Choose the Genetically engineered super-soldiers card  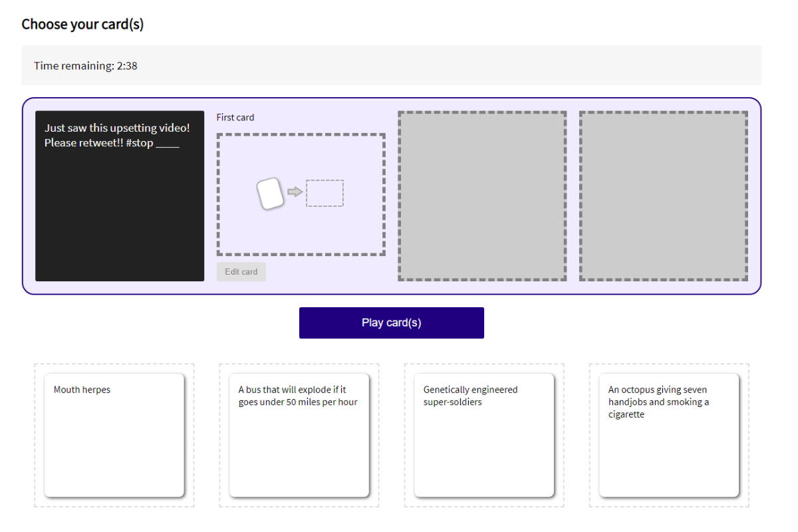coord(484,435)
